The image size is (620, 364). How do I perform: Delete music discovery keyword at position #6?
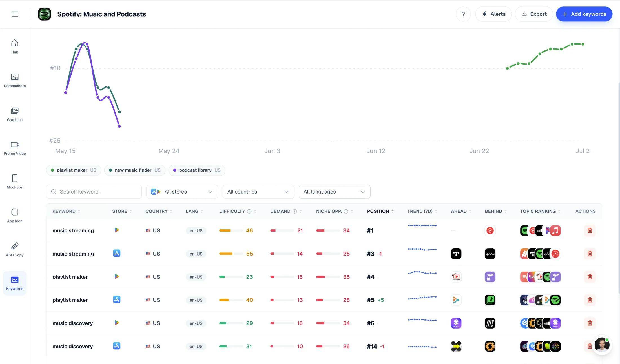tap(590, 323)
